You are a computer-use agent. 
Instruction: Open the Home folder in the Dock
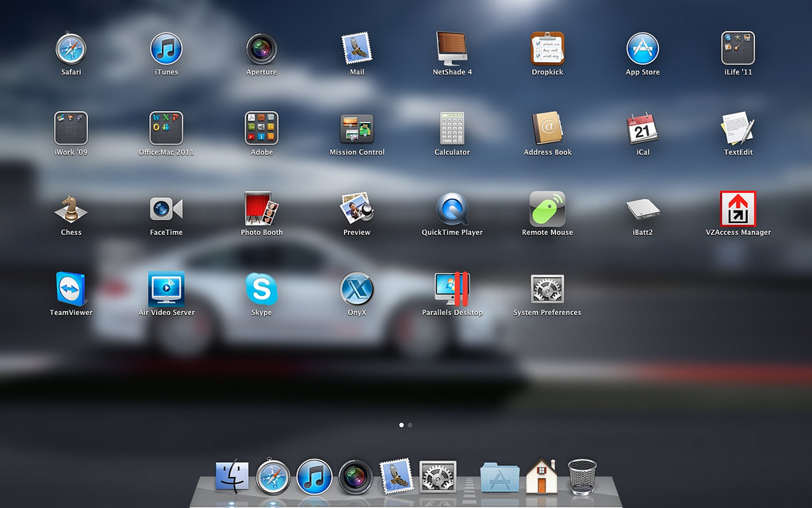[542, 476]
